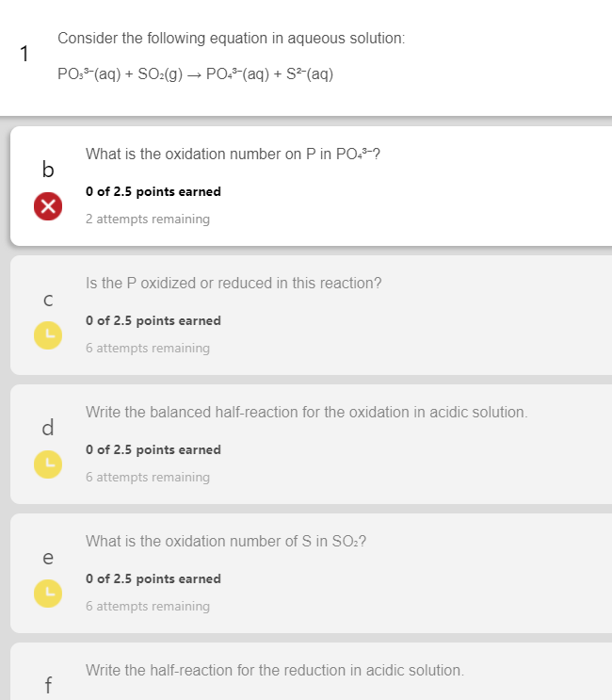Click the yellow pending clock icon on part d
This screenshot has width=612, height=700.
point(48,464)
